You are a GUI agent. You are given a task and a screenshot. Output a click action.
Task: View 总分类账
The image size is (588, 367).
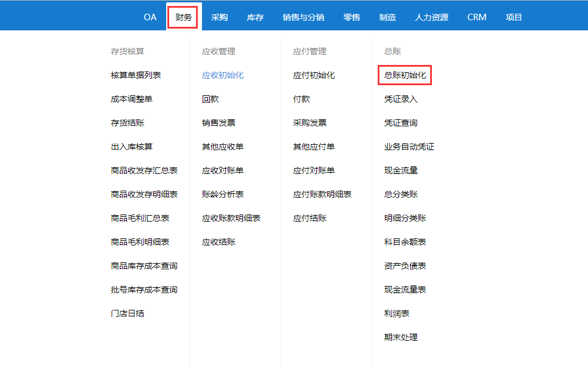click(x=401, y=194)
